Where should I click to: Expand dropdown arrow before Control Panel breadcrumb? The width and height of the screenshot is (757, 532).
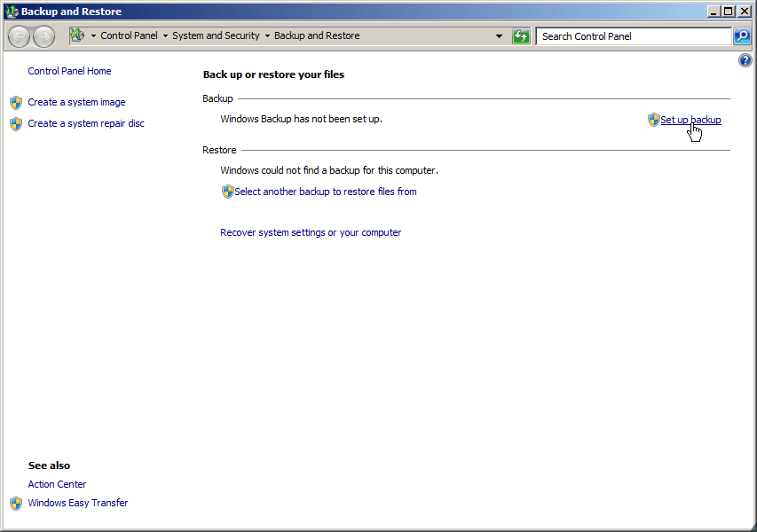tap(93, 36)
